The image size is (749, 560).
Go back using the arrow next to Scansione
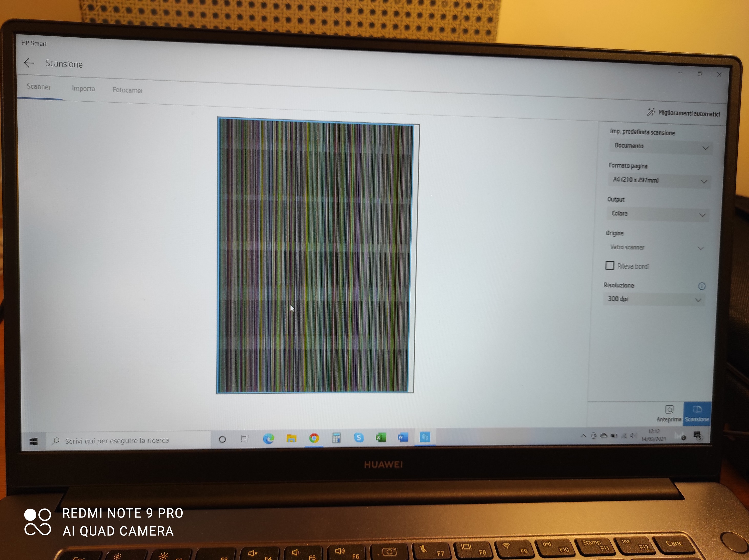(x=29, y=63)
